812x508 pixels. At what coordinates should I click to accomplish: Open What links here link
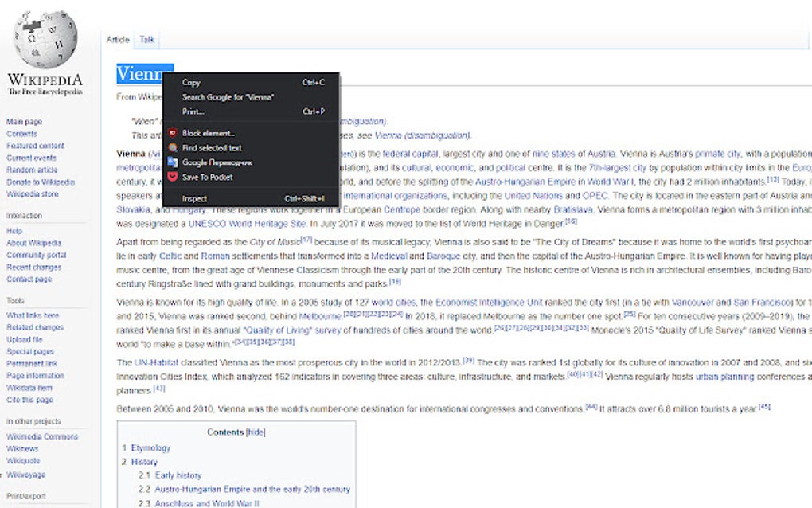tap(33, 315)
